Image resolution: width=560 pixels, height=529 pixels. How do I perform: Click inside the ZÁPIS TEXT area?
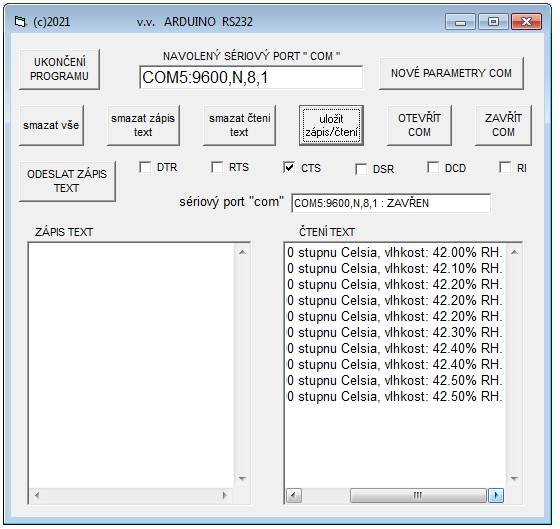point(131,365)
